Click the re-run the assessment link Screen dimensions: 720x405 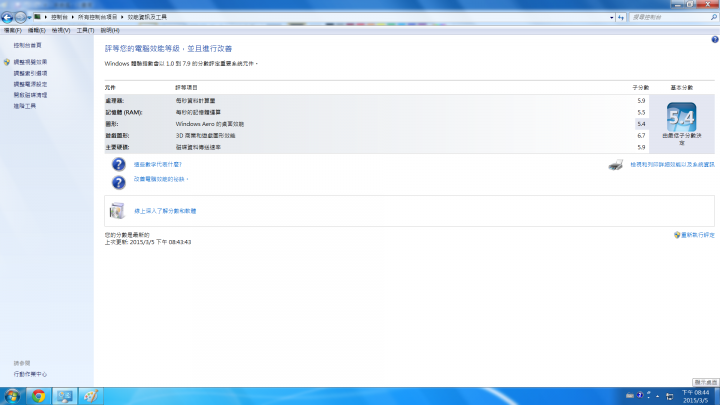tap(698, 235)
